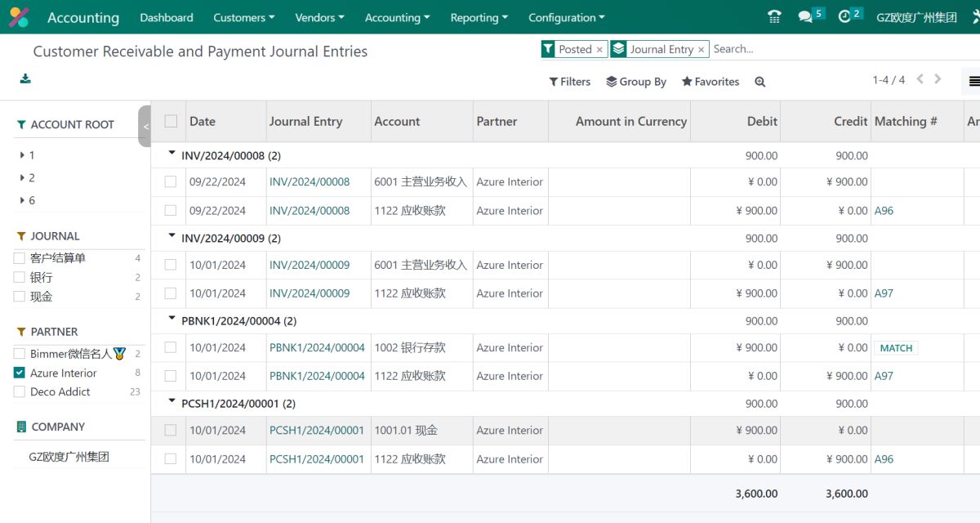This screenshot has height=523, width=980.
Task: Expand account root 1
Action: pos(22,155)
